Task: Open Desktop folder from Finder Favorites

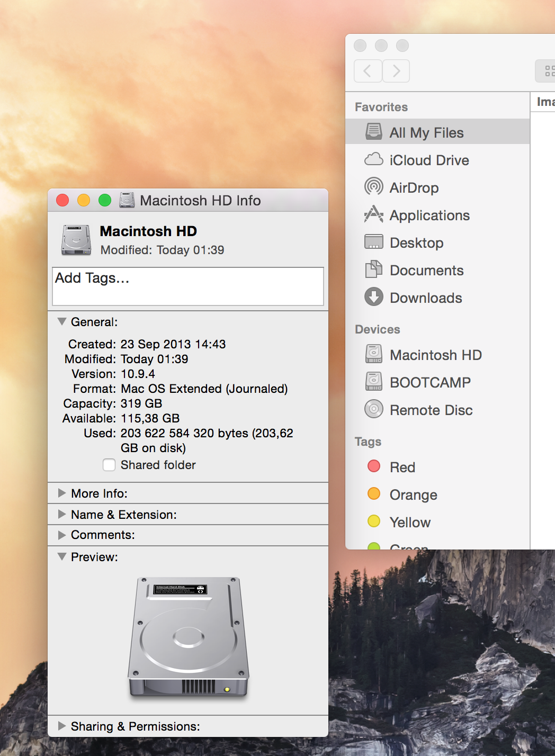Action: tap(437, 242)
